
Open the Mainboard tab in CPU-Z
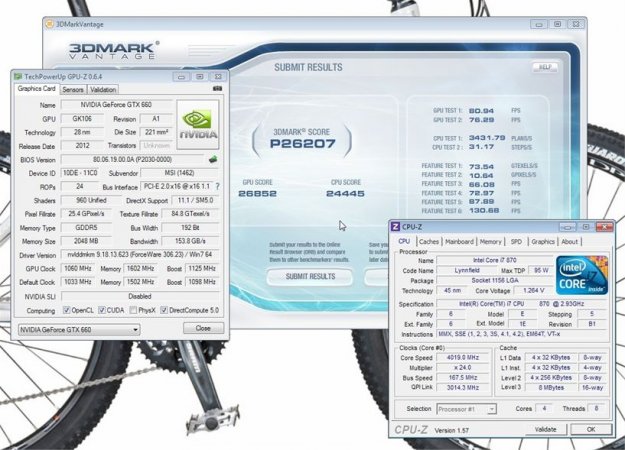(x=460, y=242)
